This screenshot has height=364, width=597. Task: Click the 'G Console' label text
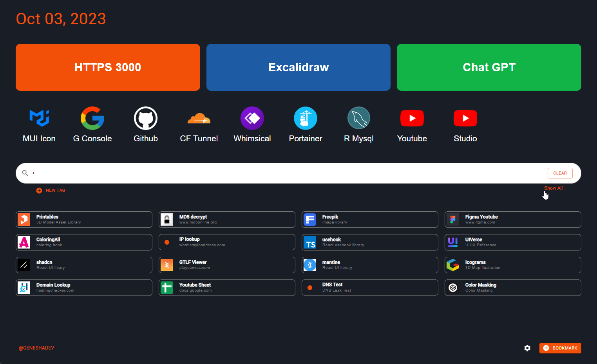pos(92,139)
